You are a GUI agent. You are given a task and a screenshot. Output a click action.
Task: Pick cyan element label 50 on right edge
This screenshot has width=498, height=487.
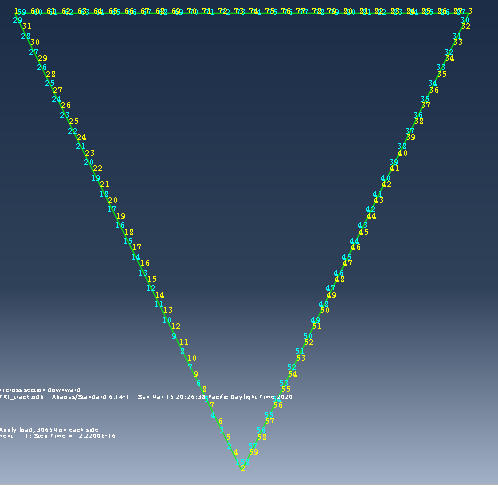308,336
